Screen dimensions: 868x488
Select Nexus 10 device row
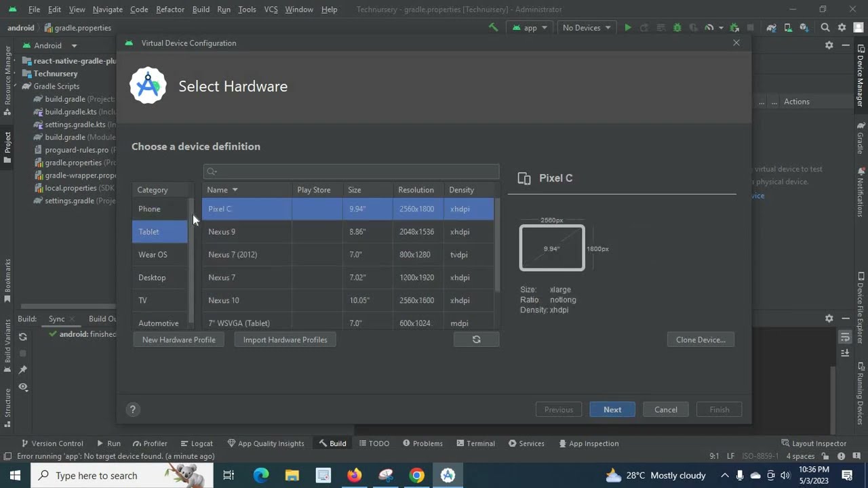348,300
